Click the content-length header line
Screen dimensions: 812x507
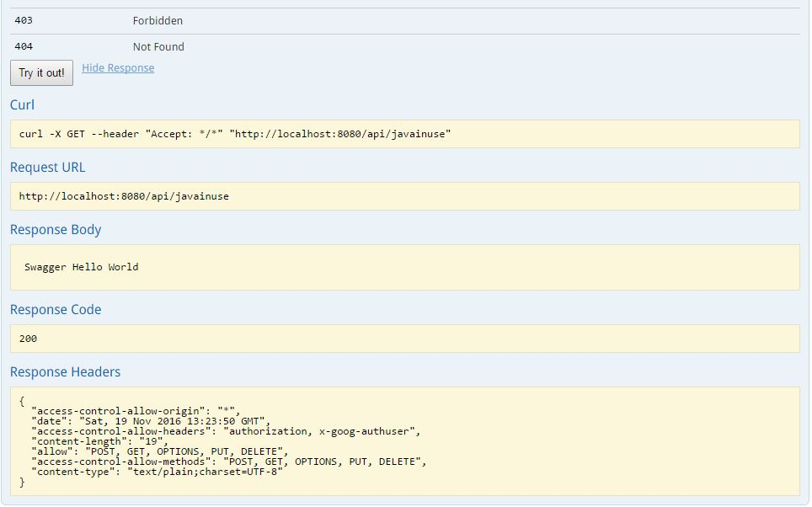coord(99,441)
